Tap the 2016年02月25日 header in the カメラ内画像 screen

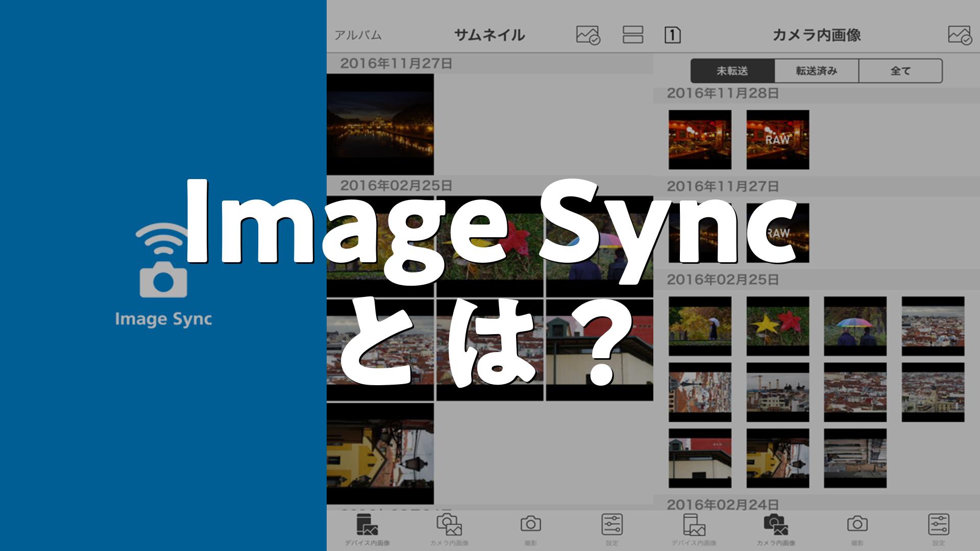(x=723, y=280)
